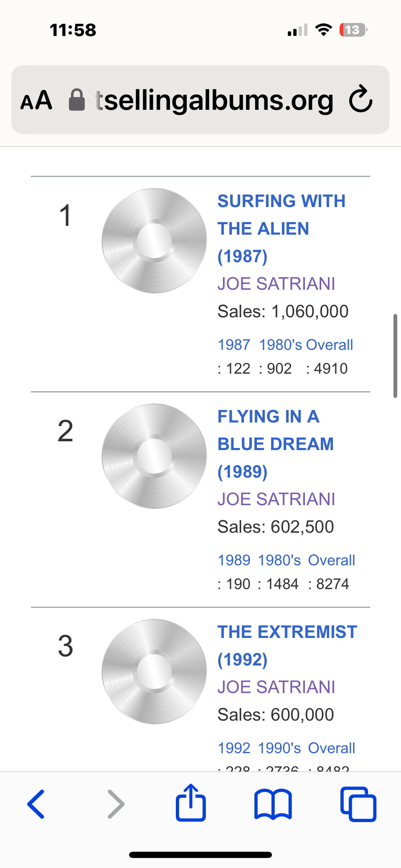Open the Bookmarks book icon
401x868 pixels.
coord(273,804)
